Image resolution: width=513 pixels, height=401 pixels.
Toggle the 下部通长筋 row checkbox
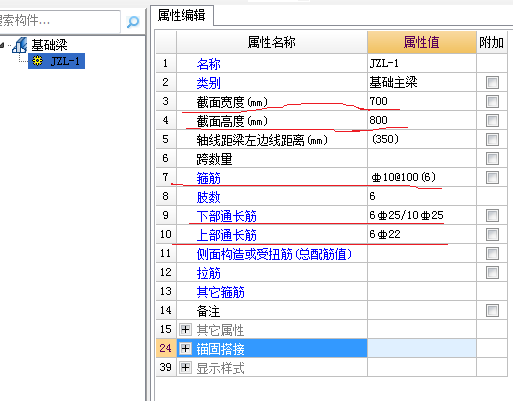[x=492, y=216]
